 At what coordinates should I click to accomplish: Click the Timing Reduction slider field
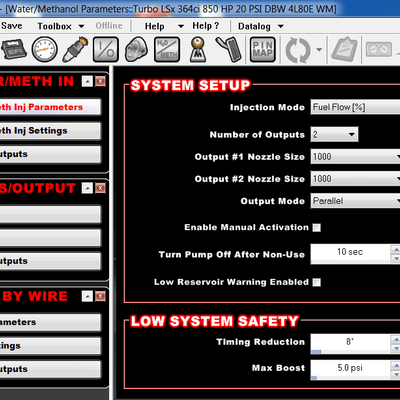[x=350, y=344]
